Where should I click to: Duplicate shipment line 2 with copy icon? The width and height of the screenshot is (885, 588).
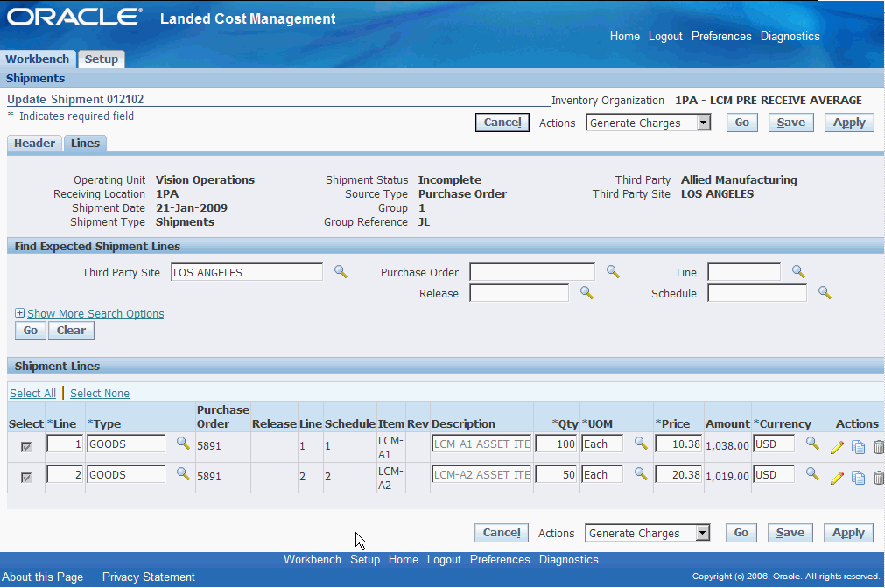click(858, 478)
